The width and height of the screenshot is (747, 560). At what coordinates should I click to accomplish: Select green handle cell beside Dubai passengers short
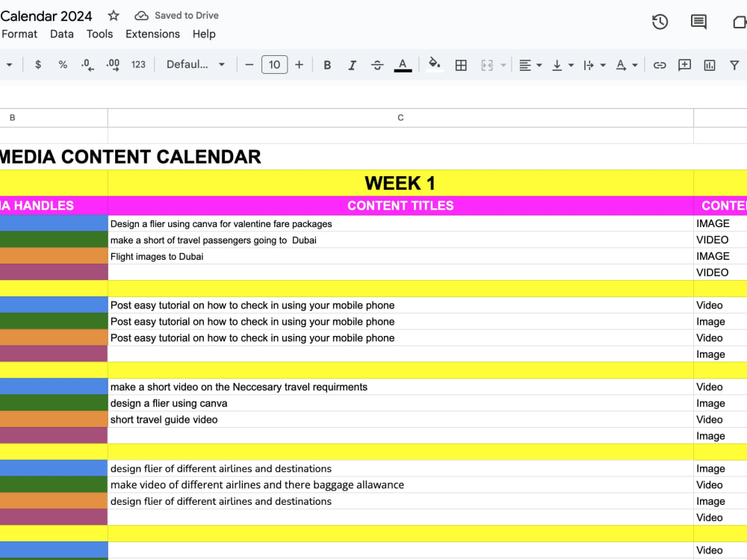[54, 240]
